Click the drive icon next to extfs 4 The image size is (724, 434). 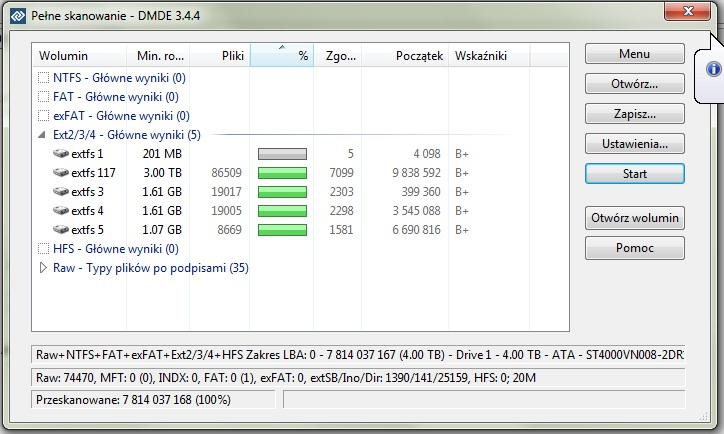60,211
